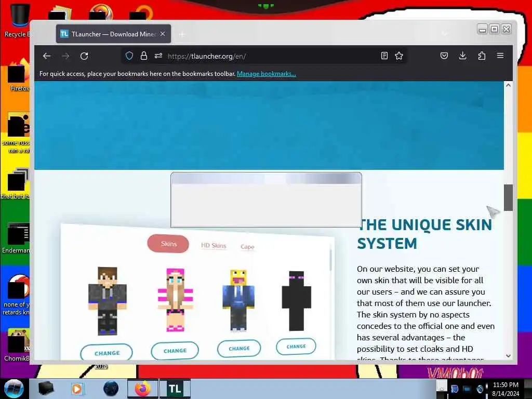Maximize the Firefox window
Screen dimensions: 532x399
click(495, 29)
